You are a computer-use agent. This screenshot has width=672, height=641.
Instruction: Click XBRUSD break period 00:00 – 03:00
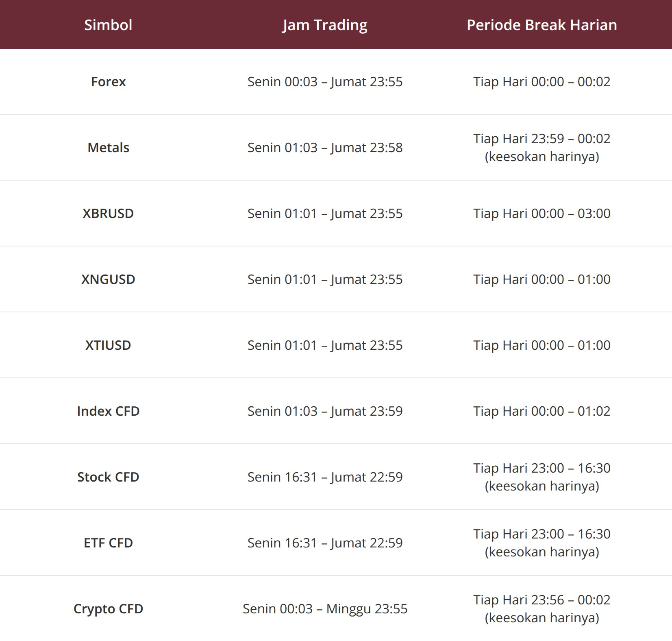click(542, 214)
